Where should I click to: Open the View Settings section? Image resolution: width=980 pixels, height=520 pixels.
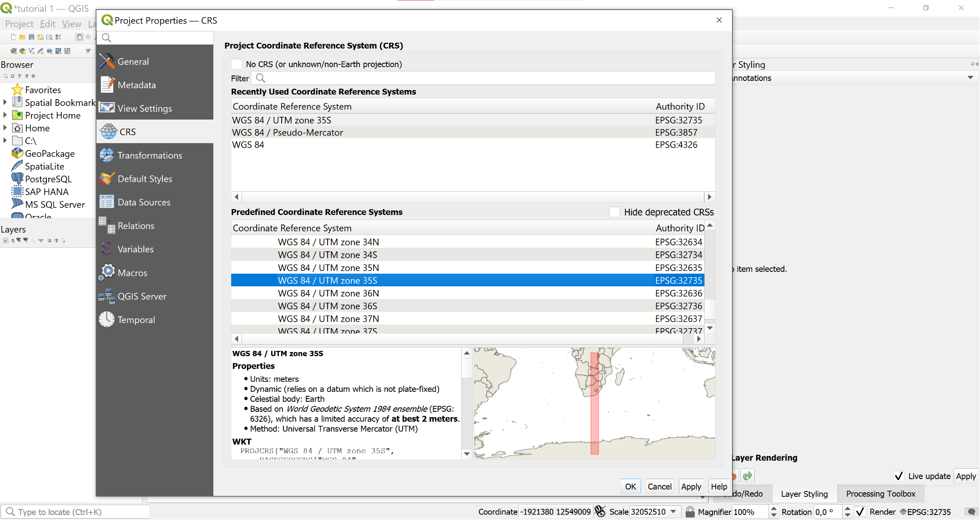[x=155, y=108]
